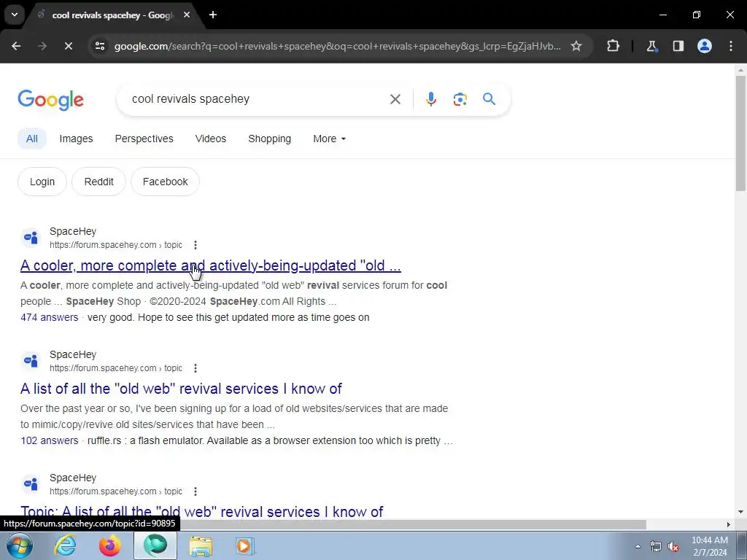Expand the More search filters dropdown
Viewport: 747px width, 560px height.
(329, 139)
